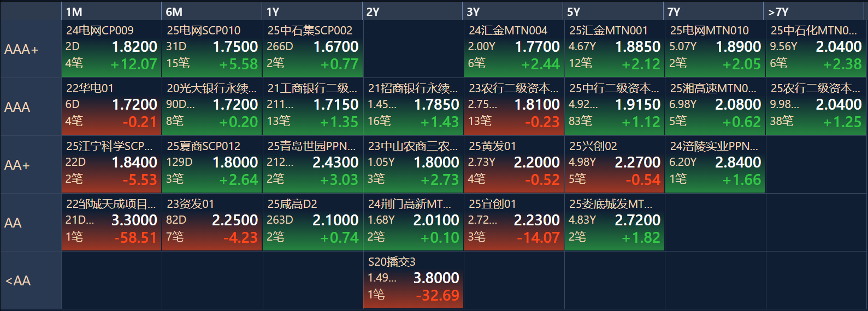Click the 1M maturity column header
The height and width of the screenshot is (311, 868).
click(x=111, y=11)
